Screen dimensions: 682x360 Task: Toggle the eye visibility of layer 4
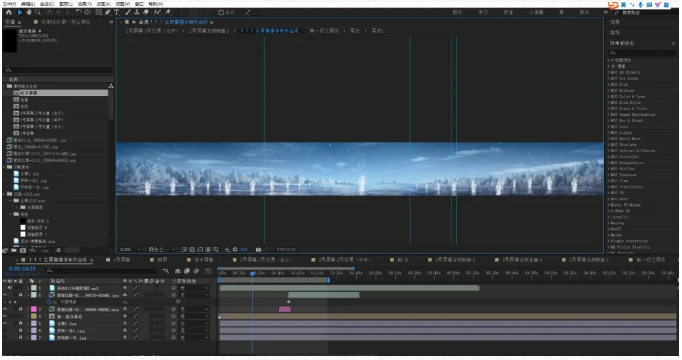click(5, 317)
